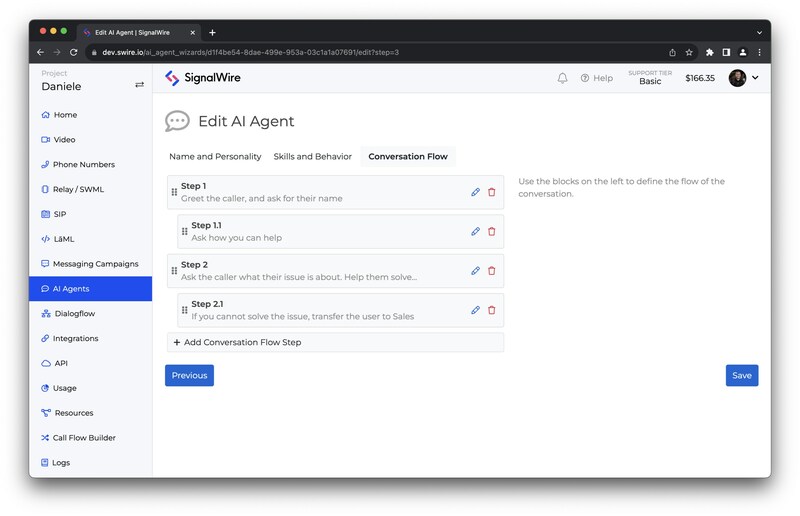Viewport: 800px width, 516px height.
Task: Click the drag handle on Step 1
Action: (174, 192)
